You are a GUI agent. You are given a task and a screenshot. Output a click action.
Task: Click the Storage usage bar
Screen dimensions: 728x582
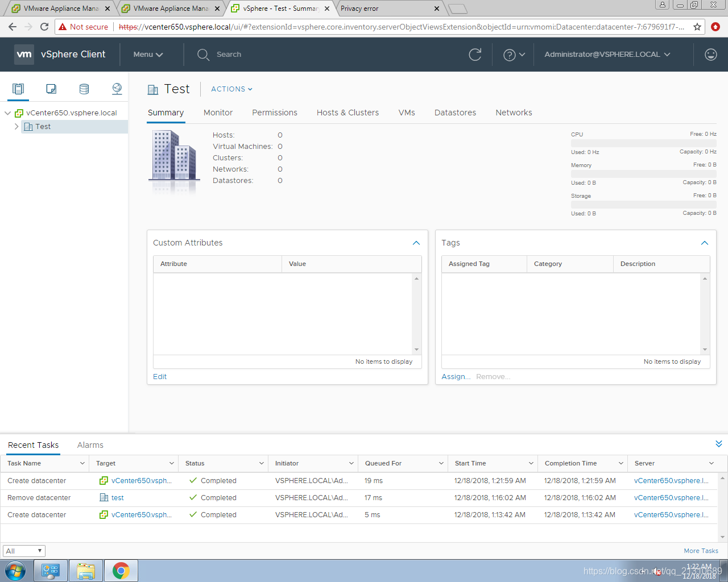point(644,205)
